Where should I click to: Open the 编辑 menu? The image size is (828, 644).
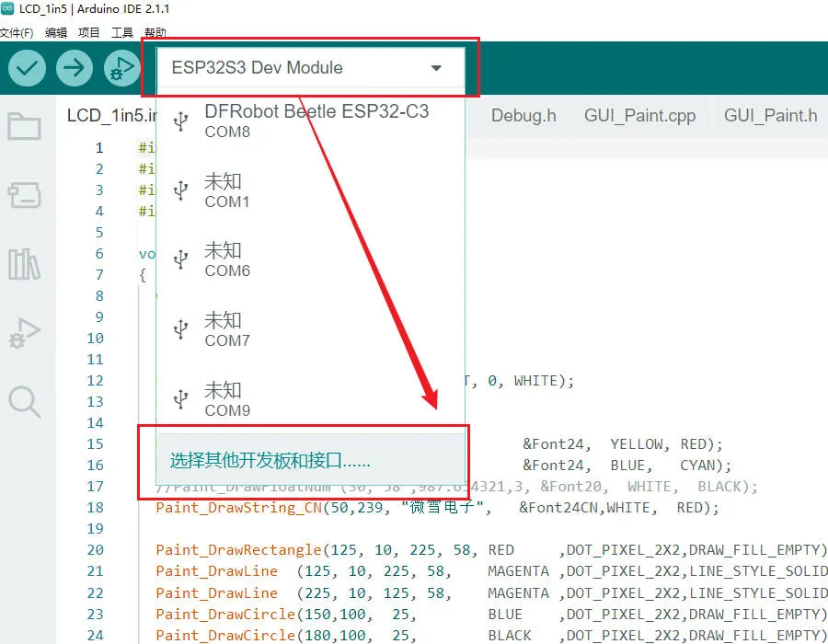[56, 33]
